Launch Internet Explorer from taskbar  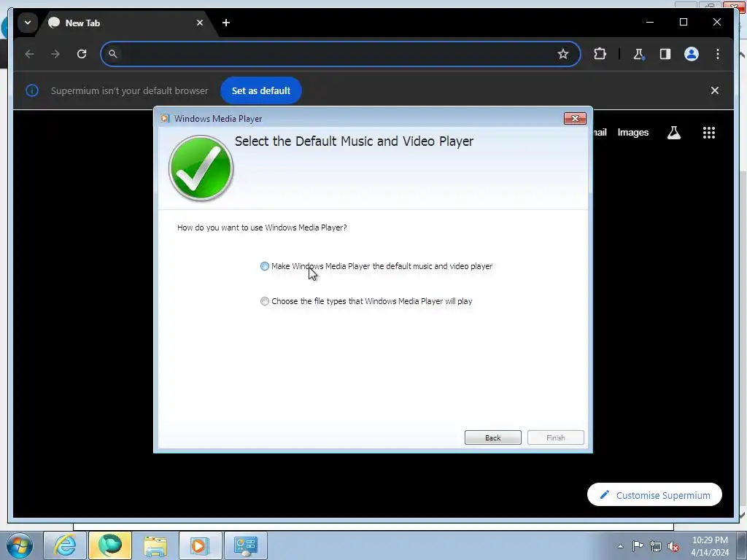point(64,545)
